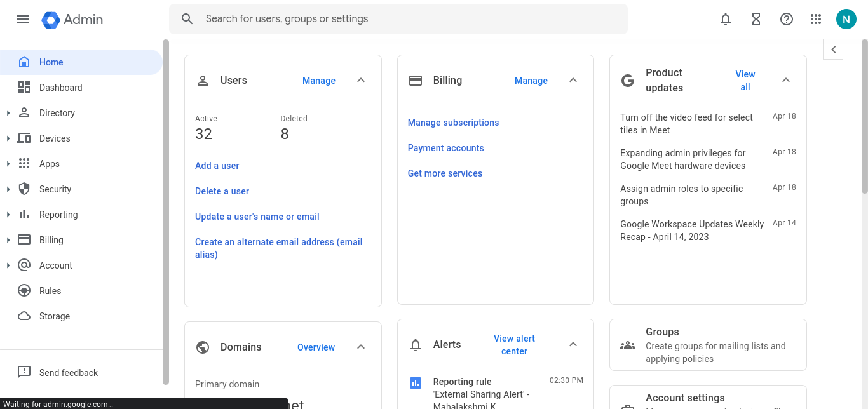Click the Billing card sidebar icon
Viewport: 868px width, 409px height.
coord(24,240)
